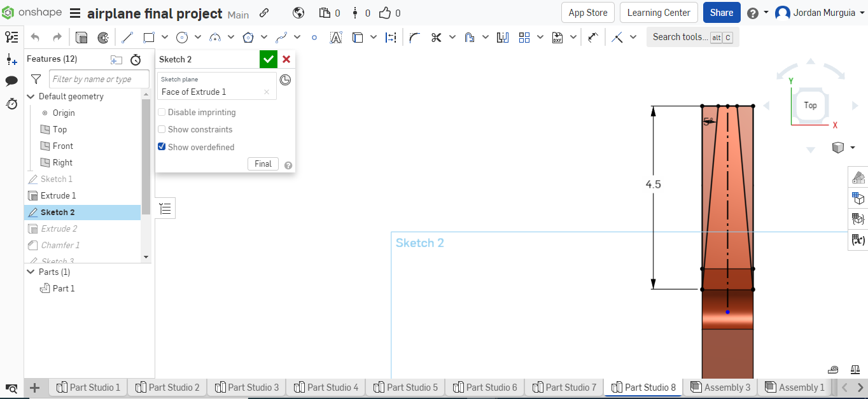Collapse the Default geometry tree
This screenshot has width=868, height=399.
tap(31, 96)
